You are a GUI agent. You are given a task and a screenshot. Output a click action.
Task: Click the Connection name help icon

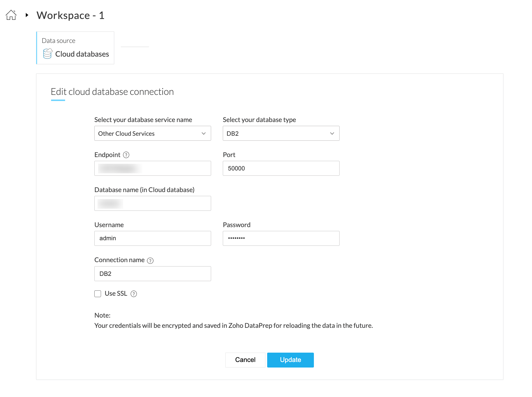150,261
